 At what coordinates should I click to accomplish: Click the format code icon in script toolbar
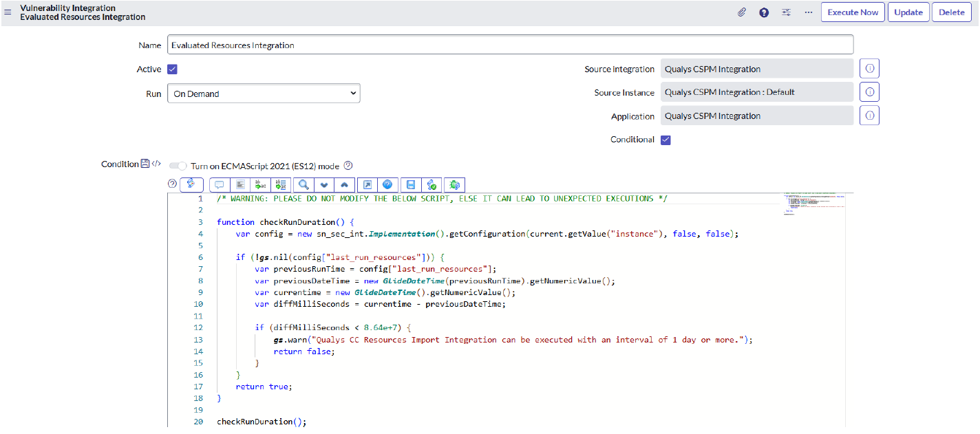pyautogui.click(x=240, y=184)
